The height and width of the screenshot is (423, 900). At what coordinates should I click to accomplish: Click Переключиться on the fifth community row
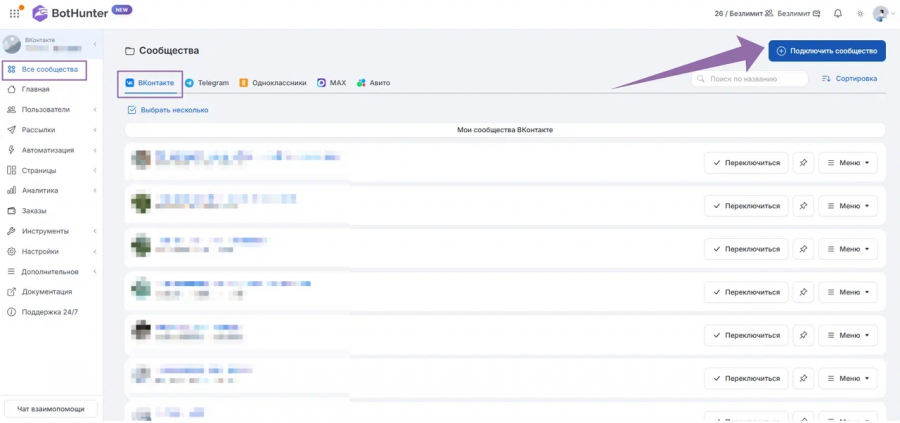[746, 335]
